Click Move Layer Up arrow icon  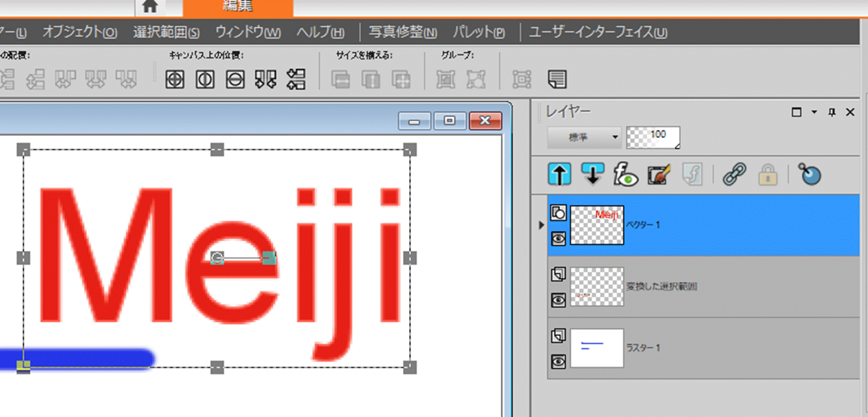pos(559,174)
